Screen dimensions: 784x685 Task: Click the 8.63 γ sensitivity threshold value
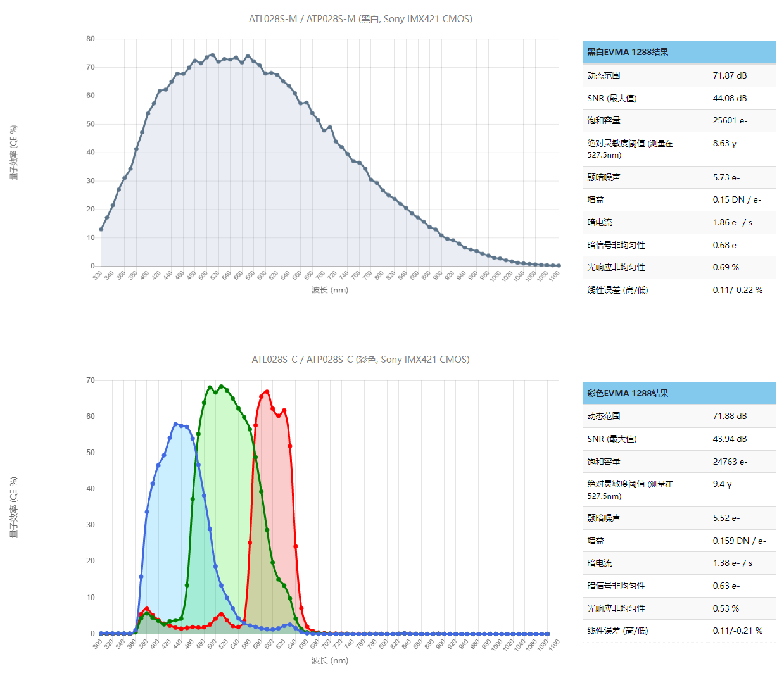coord(724,143)
